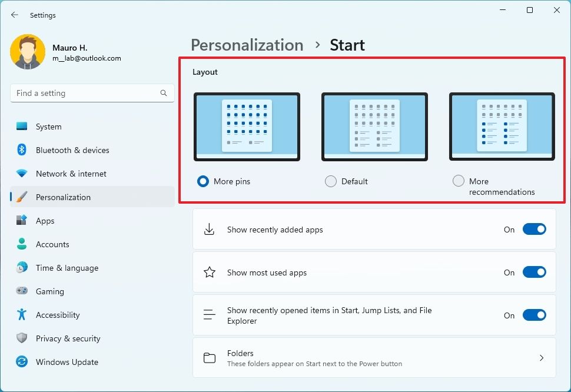Select the Default layout radio button

(331, 181)
